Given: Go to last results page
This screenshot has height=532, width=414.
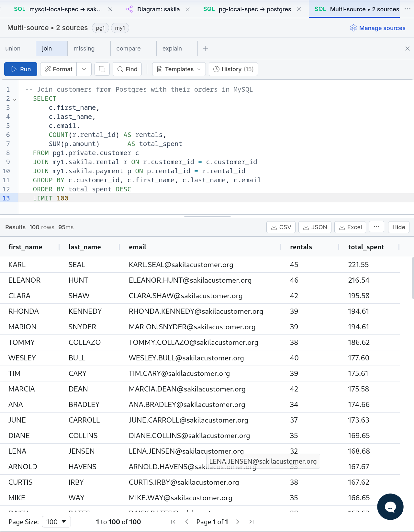Looking at the screenshot, I should point(252,522).
